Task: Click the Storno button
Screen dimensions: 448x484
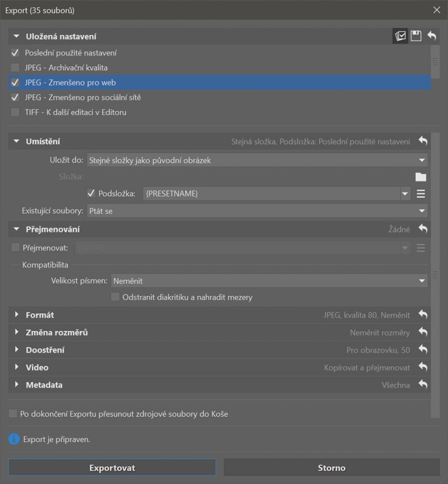Action: [x=331, y=468]
